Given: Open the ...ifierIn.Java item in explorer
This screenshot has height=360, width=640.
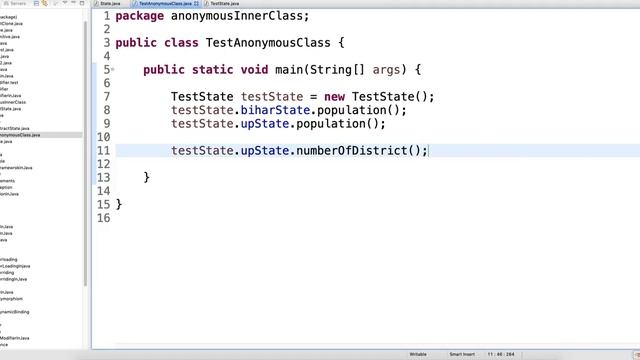Looking at the screenshot, I should click(11, 96).
